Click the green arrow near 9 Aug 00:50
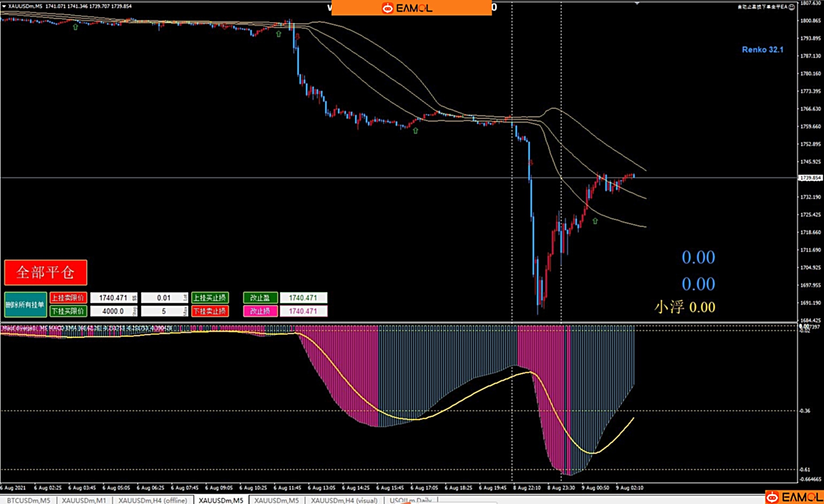This screenshot has width=824, height=504. pos(595,221)
